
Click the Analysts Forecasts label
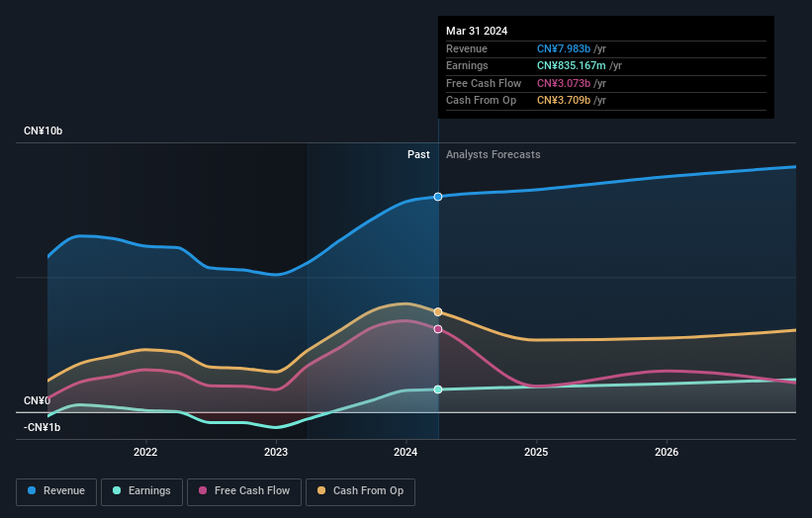point(493,155)
